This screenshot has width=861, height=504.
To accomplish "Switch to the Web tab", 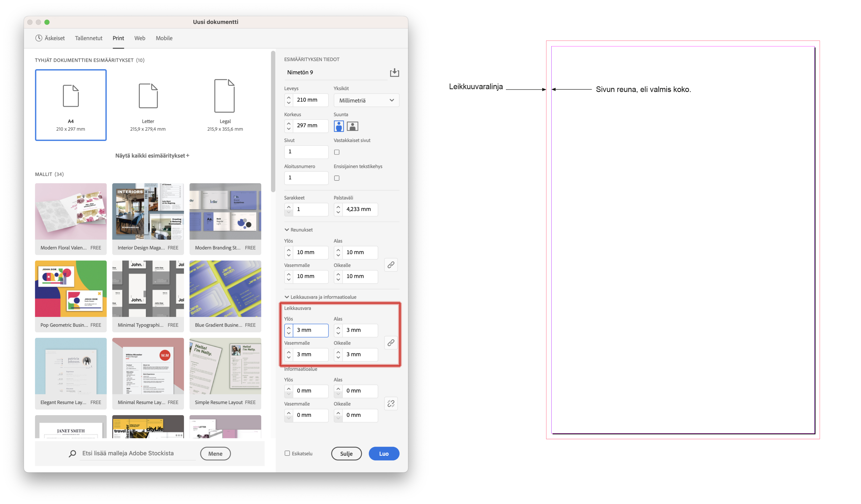I will [x=139, y=38].
